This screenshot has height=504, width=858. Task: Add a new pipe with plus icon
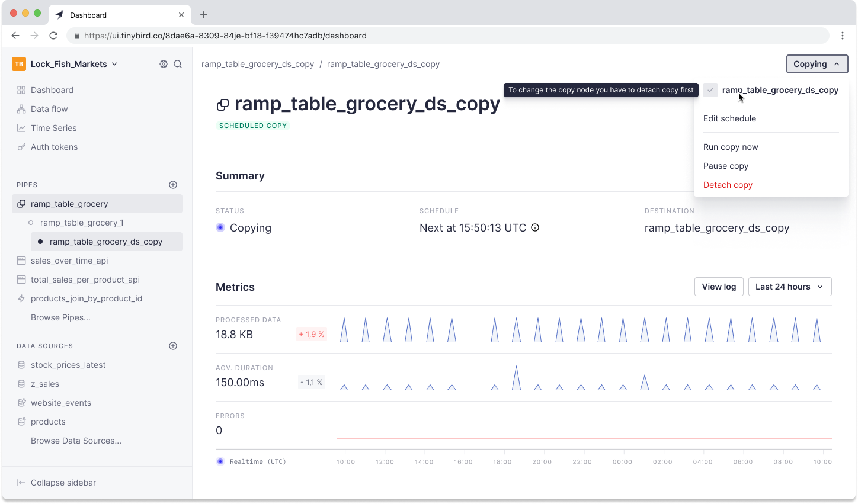pos(173,185)
